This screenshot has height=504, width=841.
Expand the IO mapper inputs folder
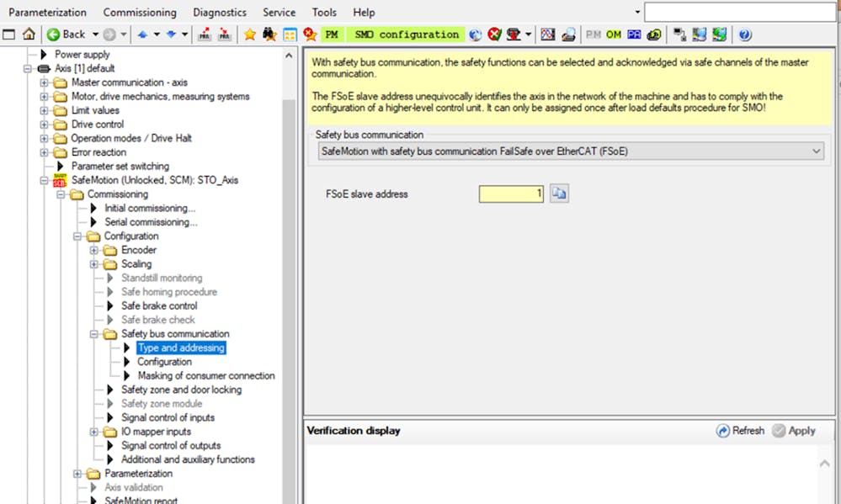pos(93,432)
